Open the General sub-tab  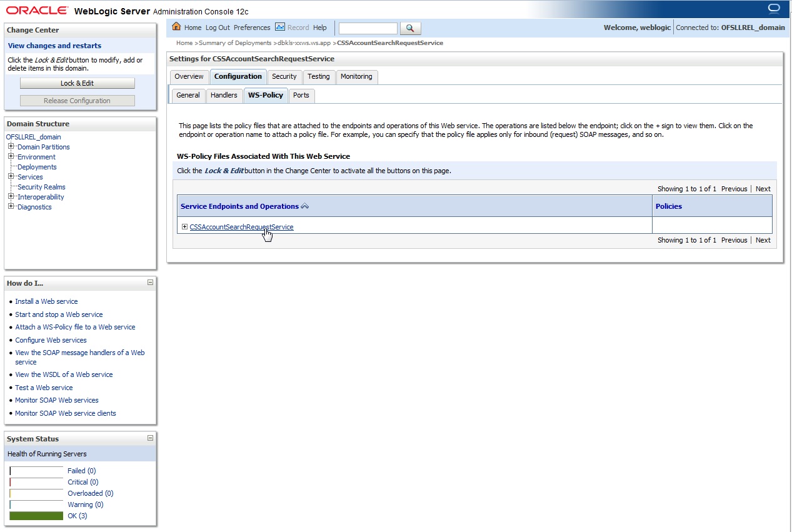tap(188, 95)
